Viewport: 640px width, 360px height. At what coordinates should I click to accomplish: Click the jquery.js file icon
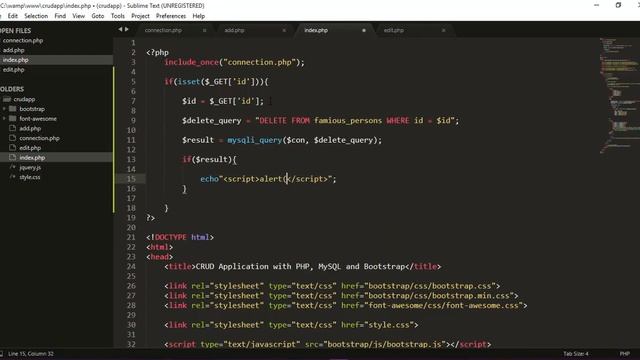(x=13, y=167)
